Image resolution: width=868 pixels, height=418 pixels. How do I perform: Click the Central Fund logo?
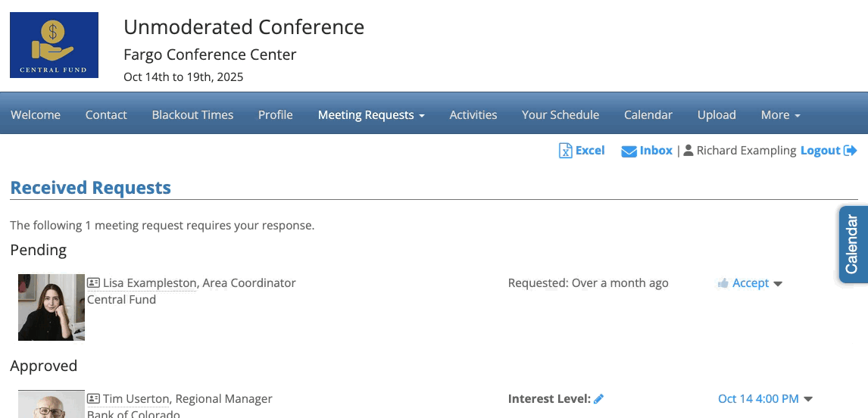[x=54, y=45]
